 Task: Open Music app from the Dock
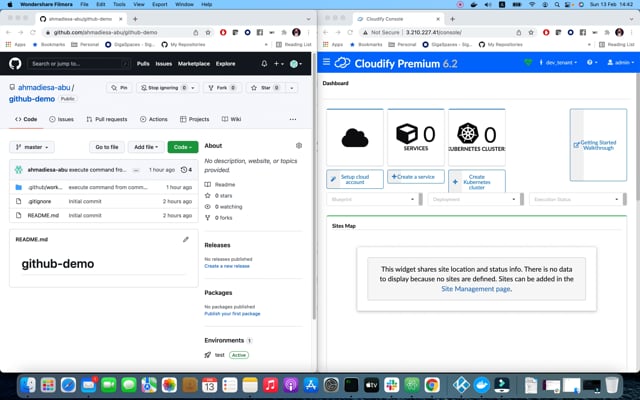coord(270,384)
